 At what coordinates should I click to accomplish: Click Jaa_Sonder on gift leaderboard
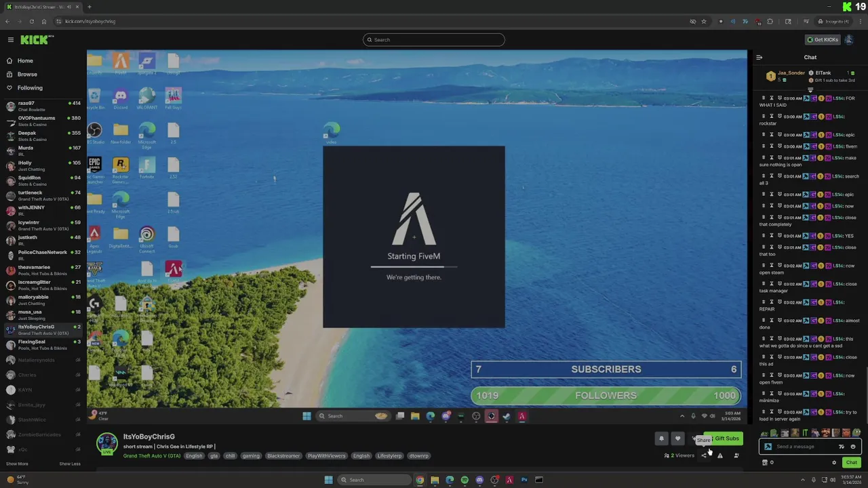(791, 73)
